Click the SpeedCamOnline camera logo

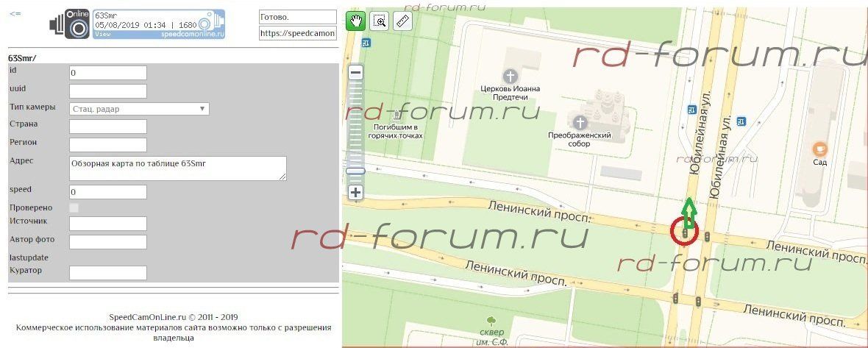tap(70, 24)
